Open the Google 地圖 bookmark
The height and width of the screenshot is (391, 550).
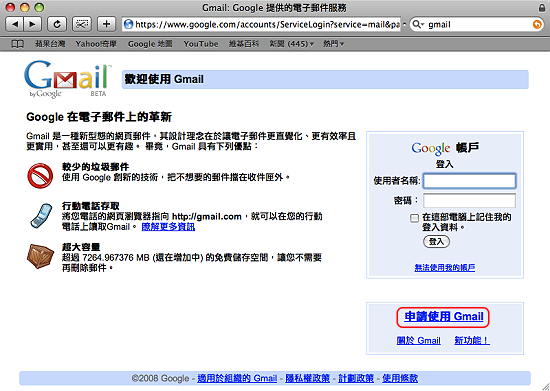point(150,44)
